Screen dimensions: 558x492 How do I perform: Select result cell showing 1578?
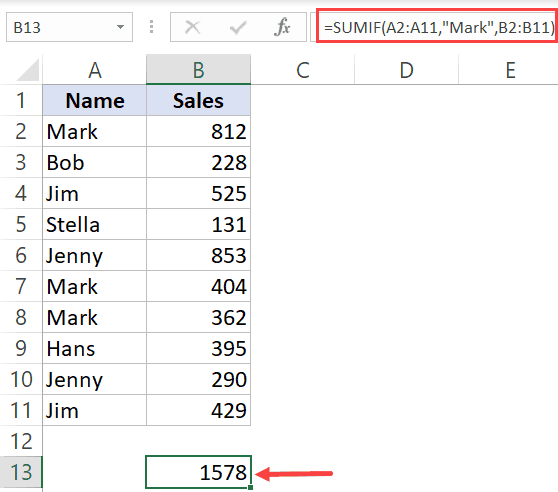point(198,472)
